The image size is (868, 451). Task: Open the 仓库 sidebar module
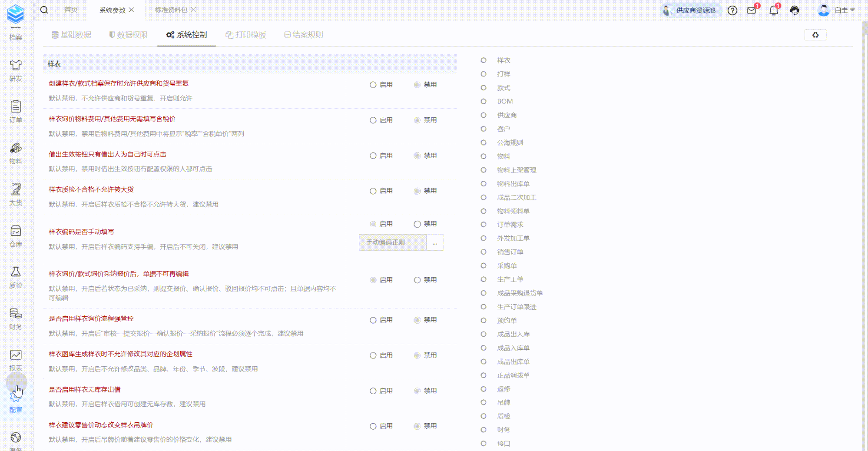16,236
